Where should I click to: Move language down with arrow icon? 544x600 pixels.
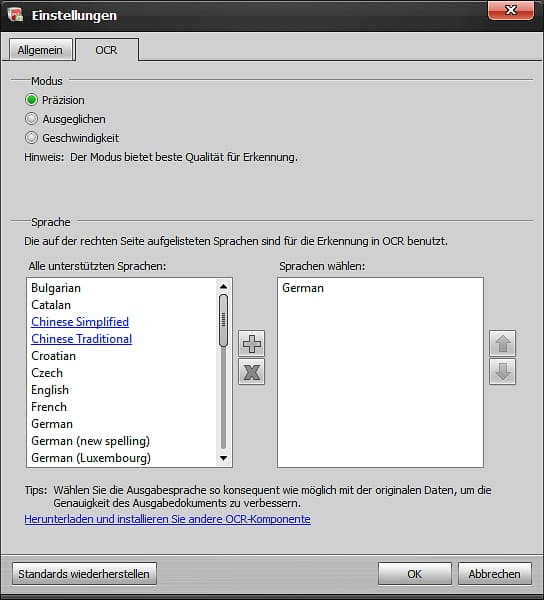click(x=503, y=372)
